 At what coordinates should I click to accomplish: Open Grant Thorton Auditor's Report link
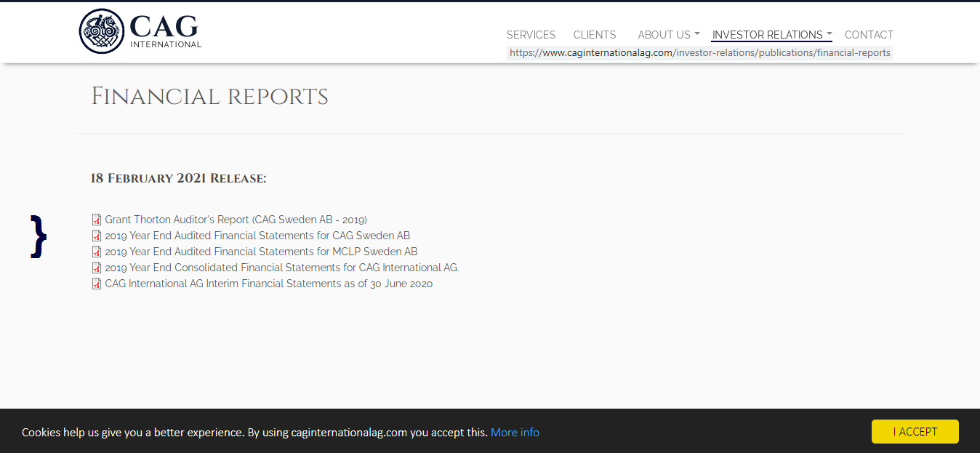coord(236,220)
